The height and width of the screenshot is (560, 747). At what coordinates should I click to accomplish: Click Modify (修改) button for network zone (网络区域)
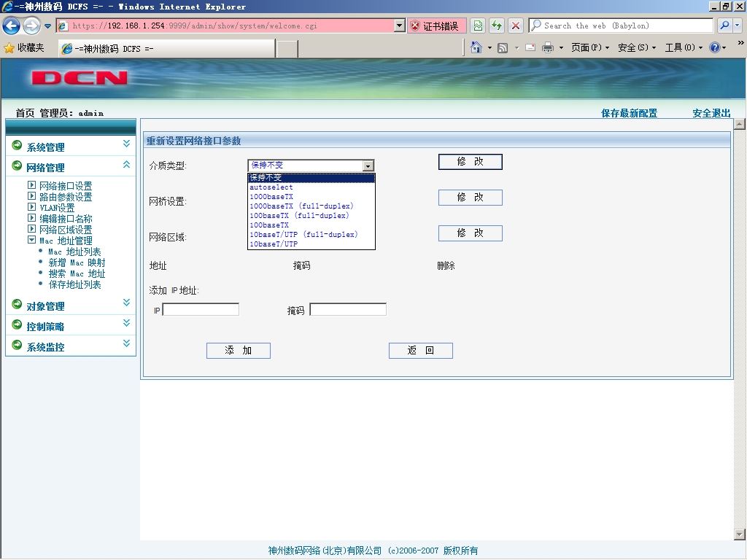coord(471,233)
